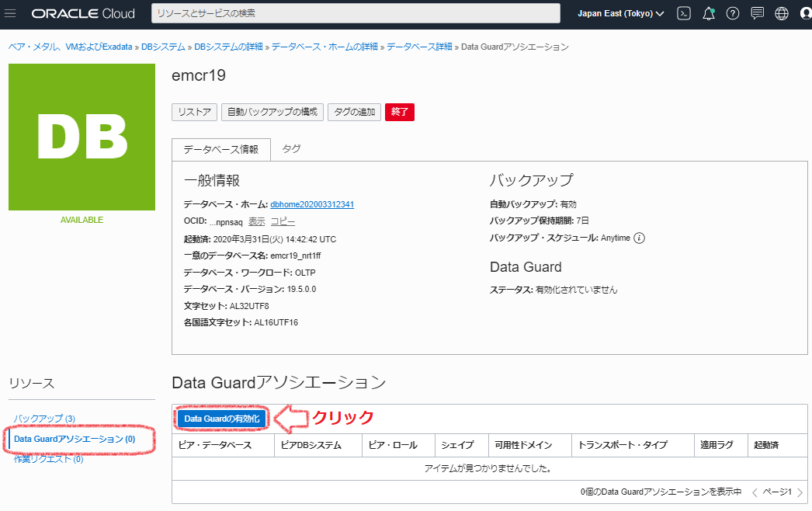Open the user profile icon

[806, 13]
